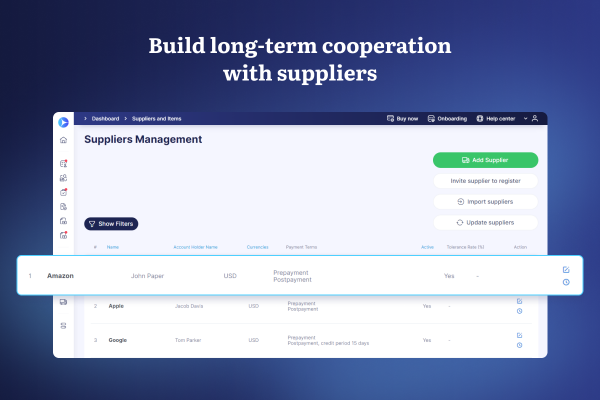Click the edit icon for the Apple supplier
600x400 pixels.
point(519,301)
